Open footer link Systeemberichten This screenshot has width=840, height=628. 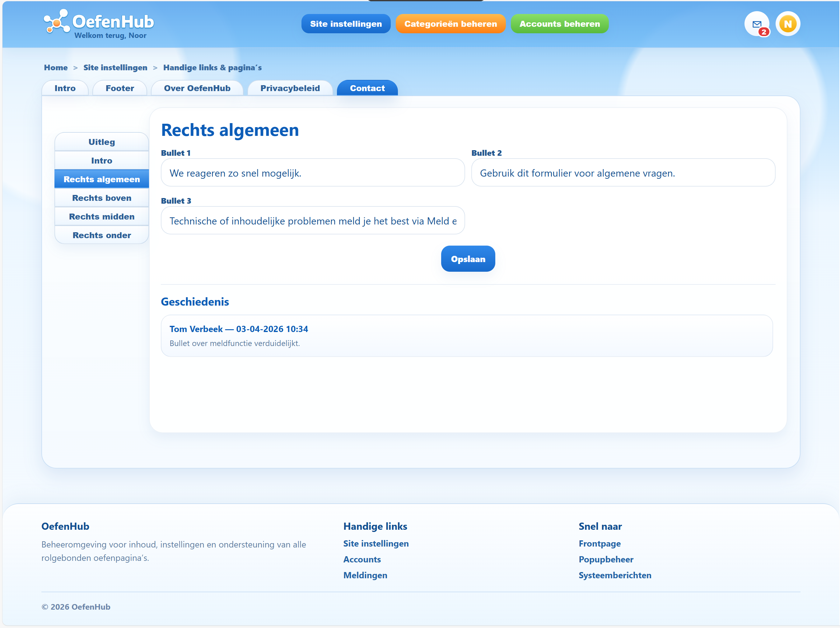[x=615, y=576]
